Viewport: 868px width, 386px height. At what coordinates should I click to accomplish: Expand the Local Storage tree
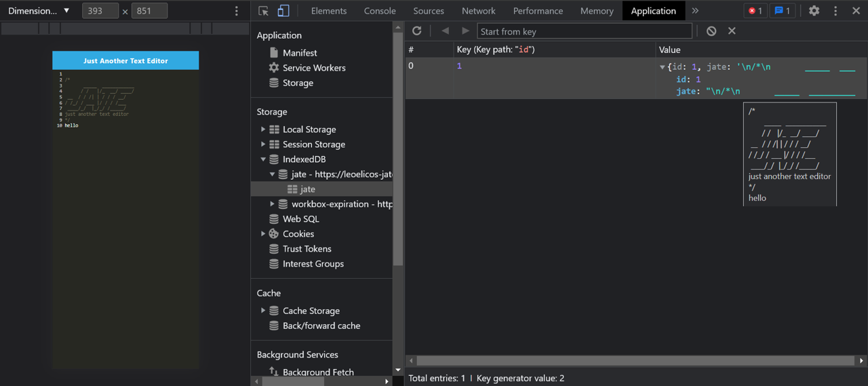pos(263,129)
